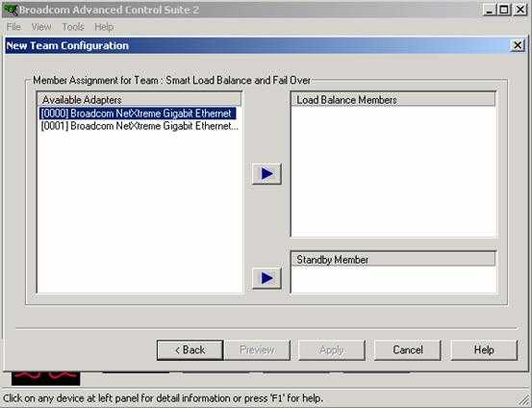
Task: Click inside the Load Balance Members list
Action: [x=393, y=171]
